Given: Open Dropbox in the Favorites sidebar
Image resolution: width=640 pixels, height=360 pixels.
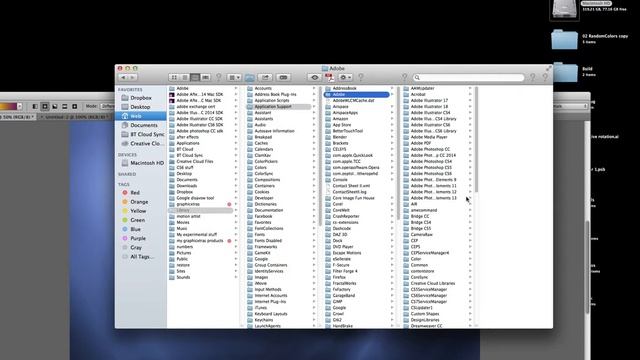Looking at the screenshot, I should (141, 98).
